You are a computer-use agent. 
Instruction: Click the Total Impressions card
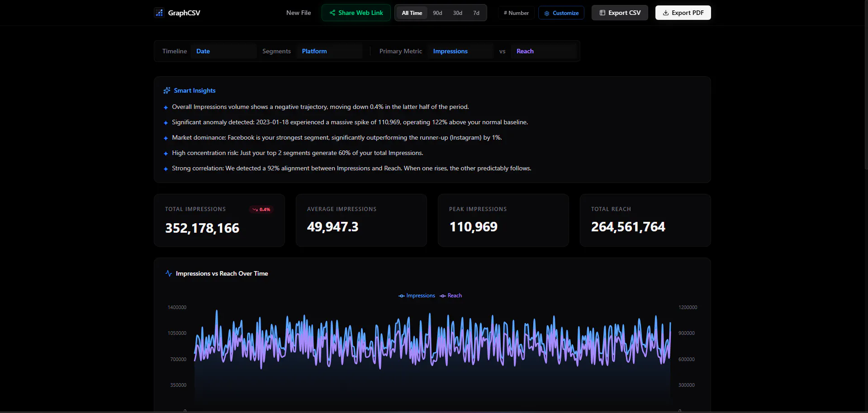(x=219, y=220)
